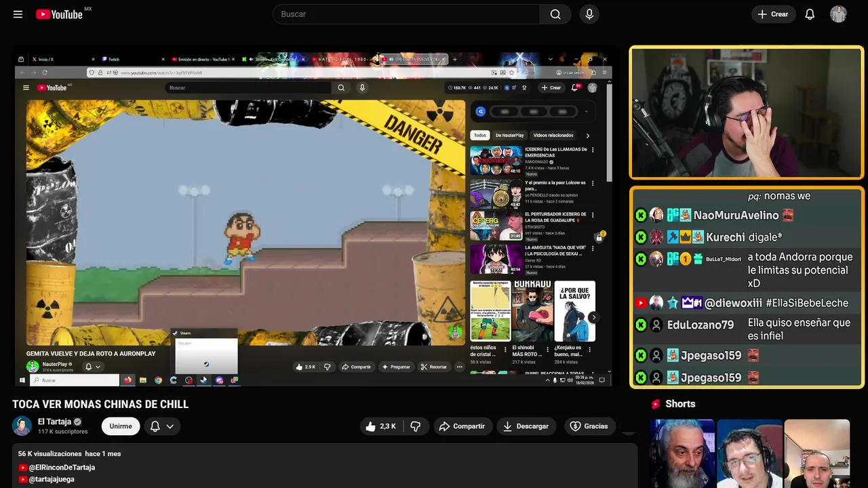This screenshot has width=868, height=488.
Task: Like the video showing 2,3 K likes
Action: (x=380, y=426)
